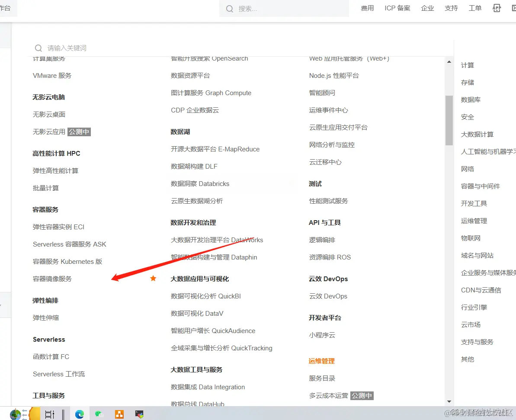Open 弹性伸缩
This screenshot has height=420, width=516.
[46, 317]
